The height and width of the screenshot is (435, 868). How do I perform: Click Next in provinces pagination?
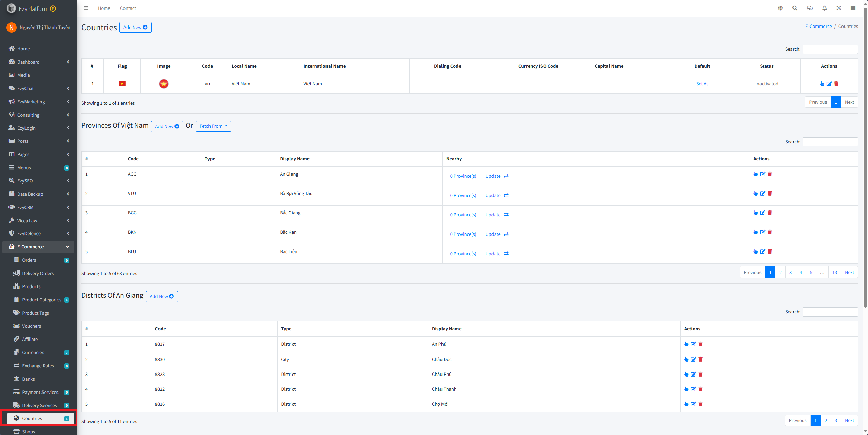tap(849, 272)
